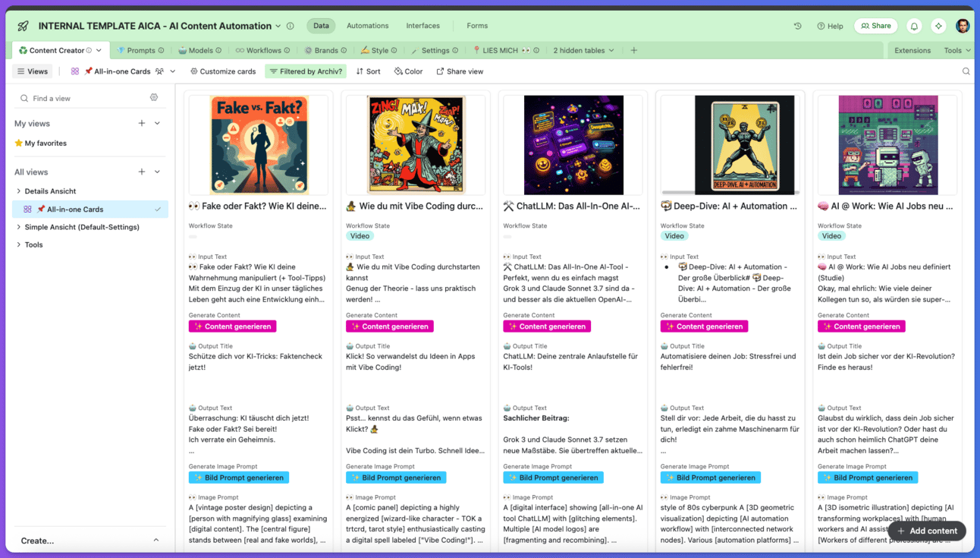Open the Filtered by Archiv? filter
This screenshot has width=980, height=558.
(306, 71)
